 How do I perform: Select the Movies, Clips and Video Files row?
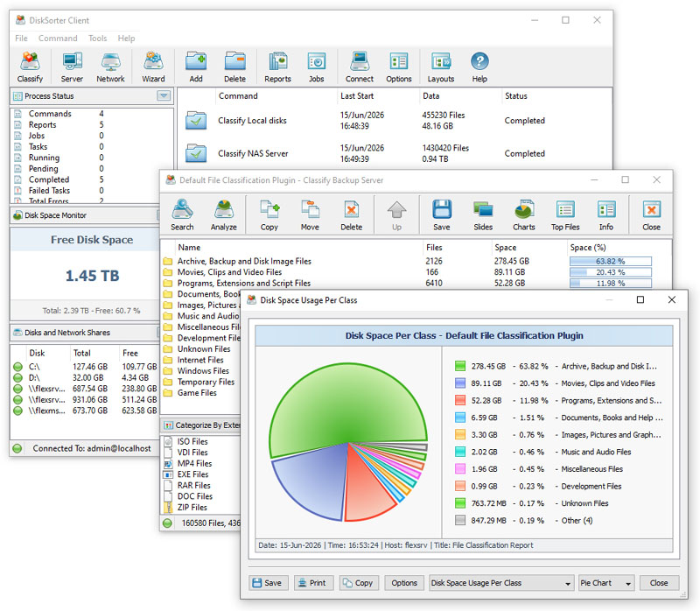click(x=415, y=272)
